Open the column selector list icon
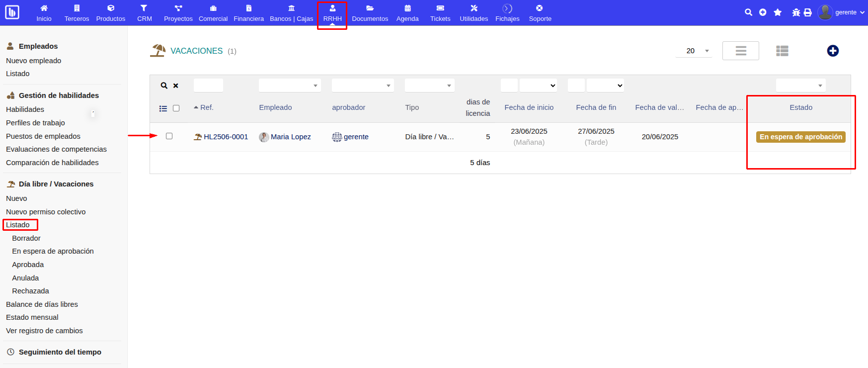The image size is (868, 368). pos(163,108)
